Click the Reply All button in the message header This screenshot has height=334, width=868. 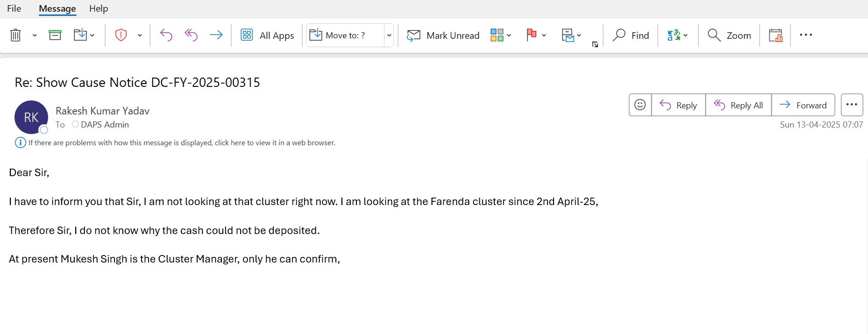point(738,105)
